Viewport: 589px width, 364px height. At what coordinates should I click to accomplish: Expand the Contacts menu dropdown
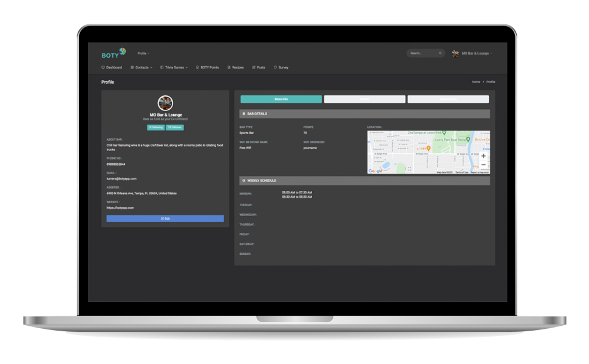(141, 67)
